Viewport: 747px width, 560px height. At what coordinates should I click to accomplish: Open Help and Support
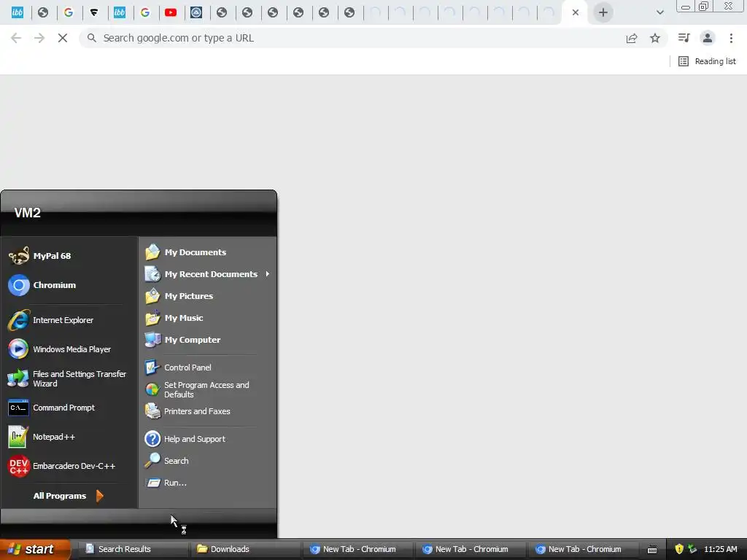207,439
